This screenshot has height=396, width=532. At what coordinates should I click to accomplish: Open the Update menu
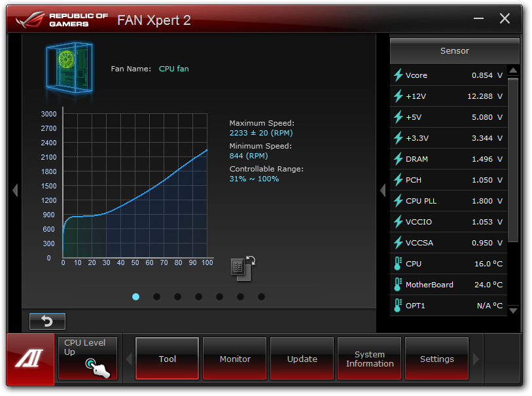tap(302, 358)
